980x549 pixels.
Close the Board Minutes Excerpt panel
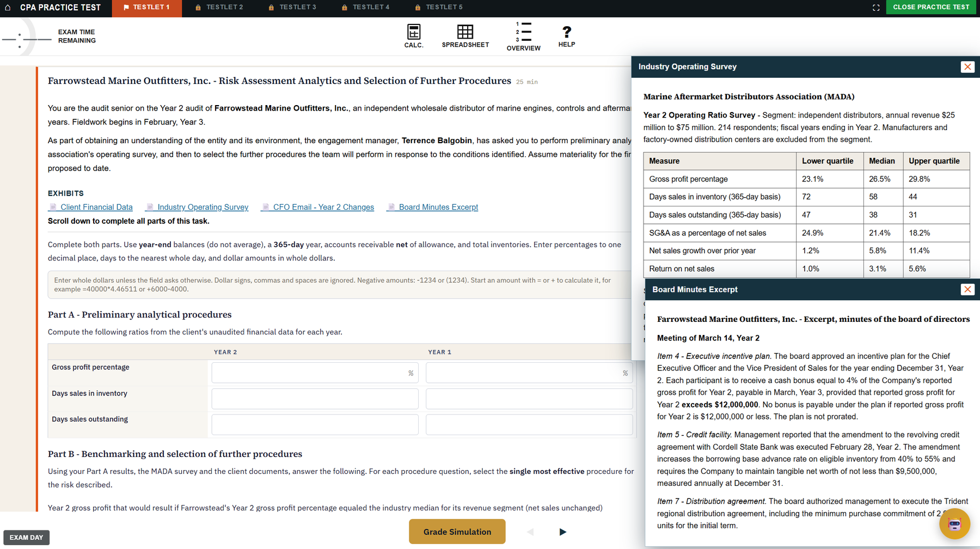coord(967,289)
